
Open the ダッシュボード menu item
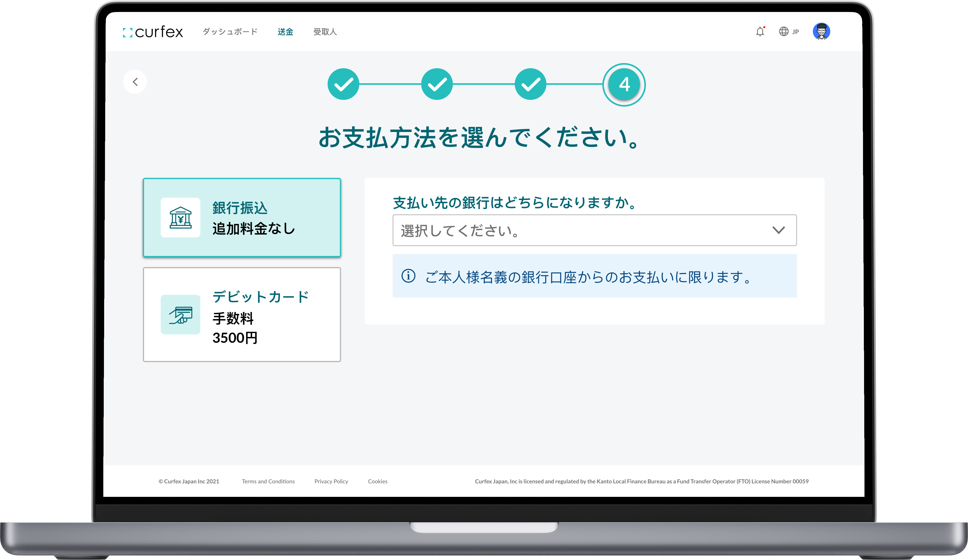230,32
